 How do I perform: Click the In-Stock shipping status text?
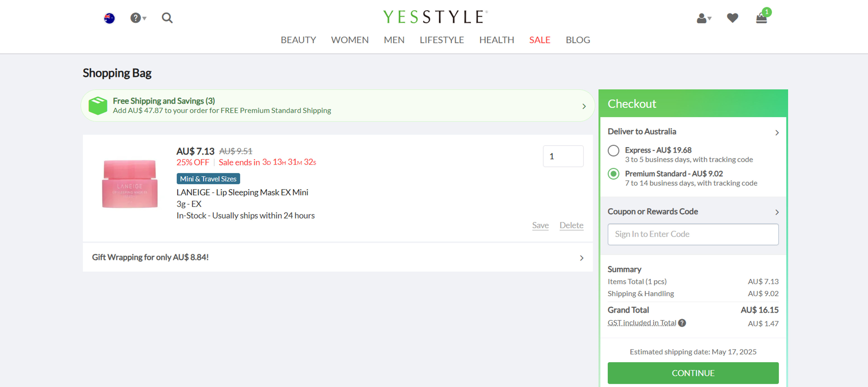click(246, 216)
